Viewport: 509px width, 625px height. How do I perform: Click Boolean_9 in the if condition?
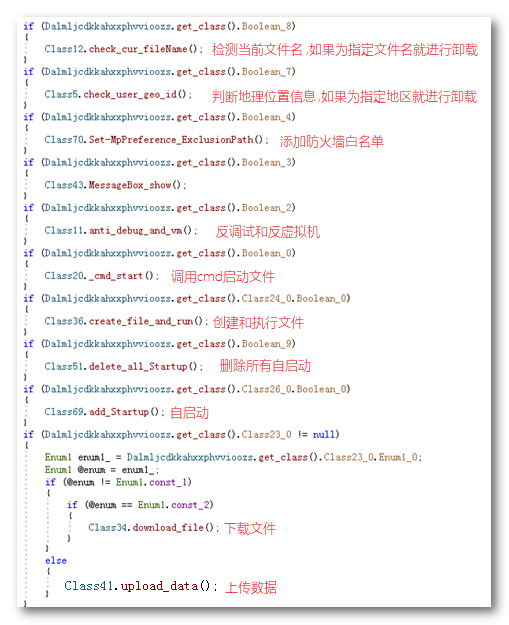tap(266, 344)
